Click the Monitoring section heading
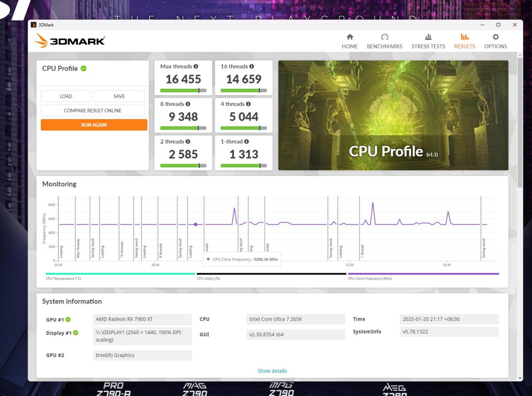 coord(59,184)
